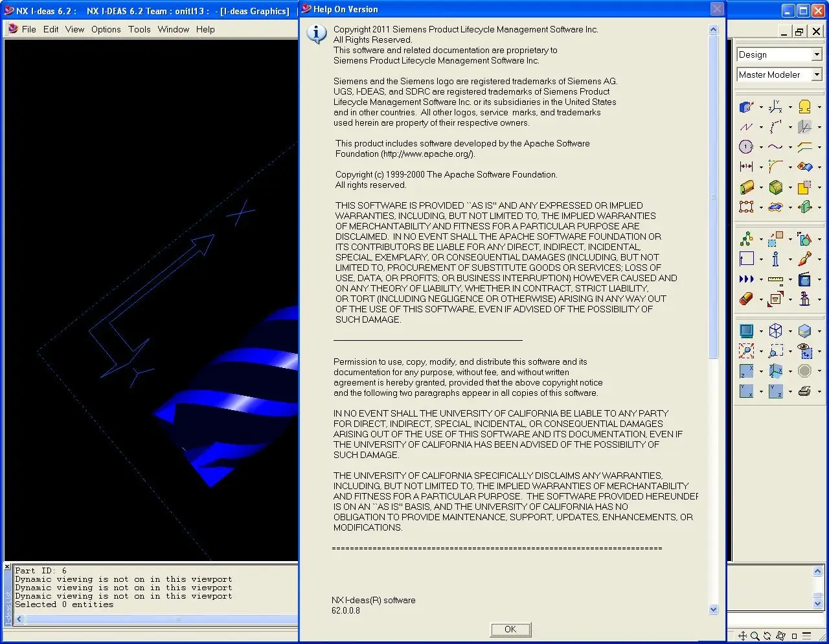Screen dimensions: 829x644
Task: Select the Spline wavy line tool
Action: tap(775, 147)
